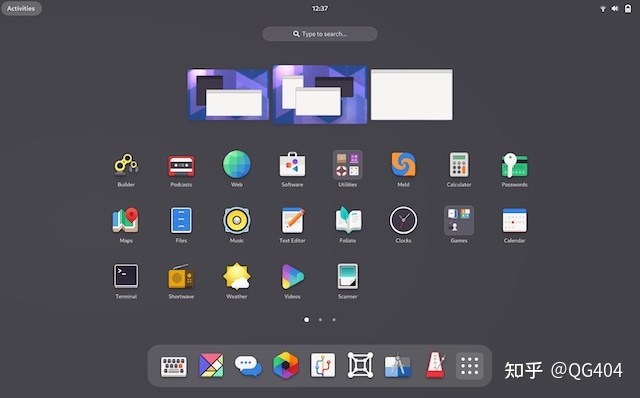Open the Terminal app
640x398 pixels.
point(126,276)
